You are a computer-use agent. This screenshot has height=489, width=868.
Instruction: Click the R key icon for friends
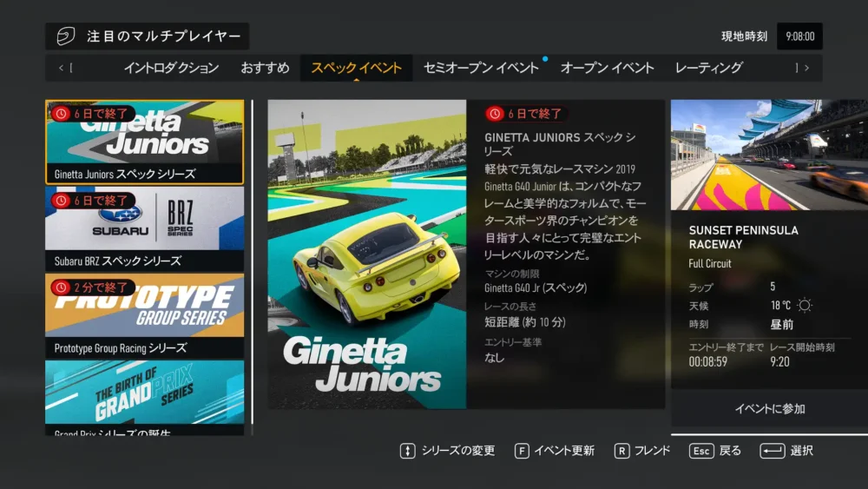[x=621, y=451]
